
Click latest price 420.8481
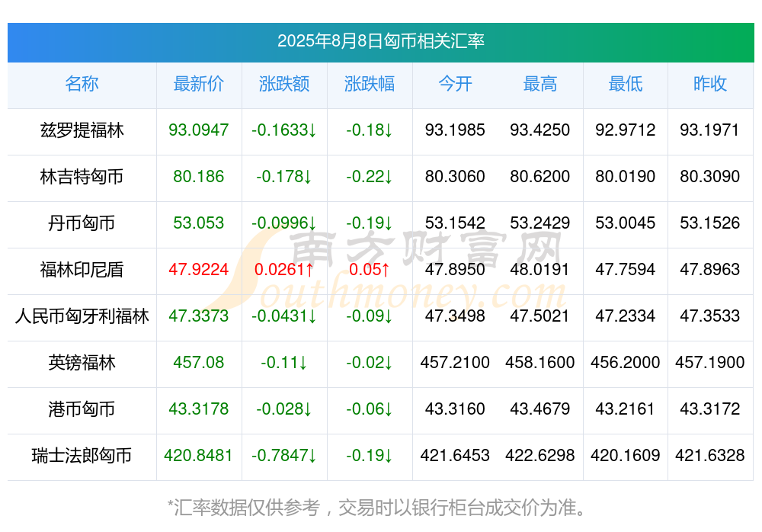click(198, 456)
